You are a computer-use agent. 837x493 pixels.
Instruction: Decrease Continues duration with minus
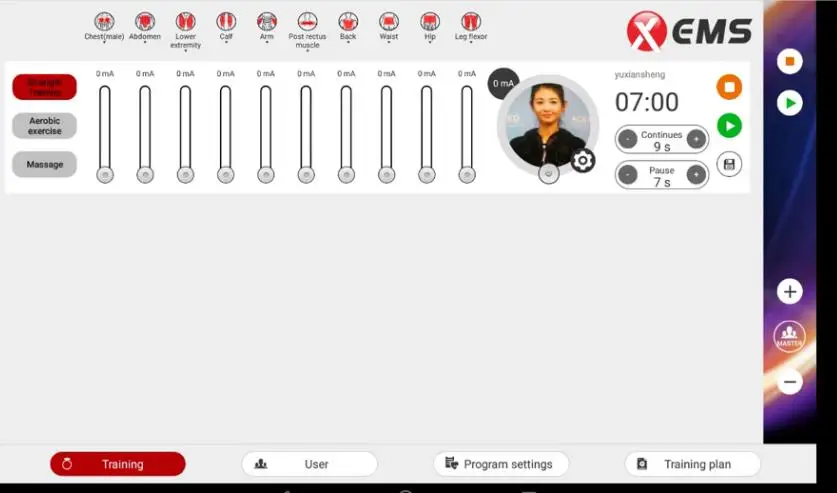coord(628,140)
